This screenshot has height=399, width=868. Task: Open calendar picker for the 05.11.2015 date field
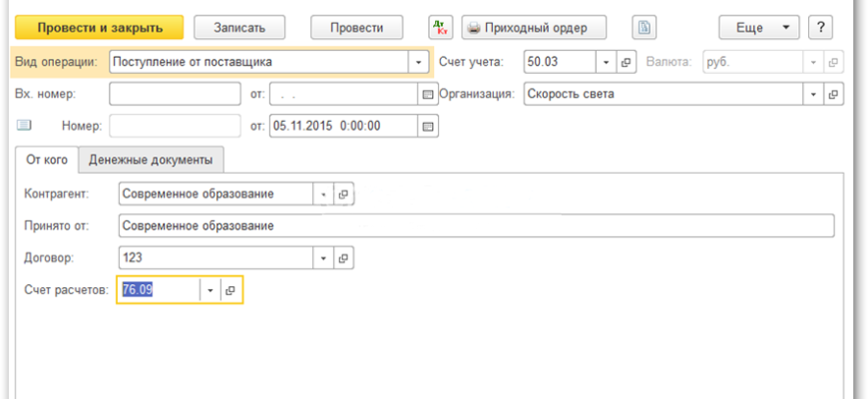pyautogui.click(x=429, y=126)
